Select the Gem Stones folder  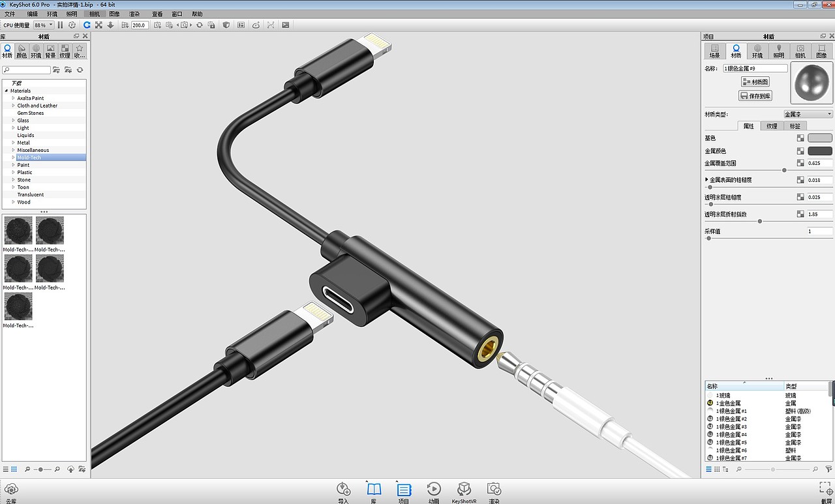coord(31,113)
